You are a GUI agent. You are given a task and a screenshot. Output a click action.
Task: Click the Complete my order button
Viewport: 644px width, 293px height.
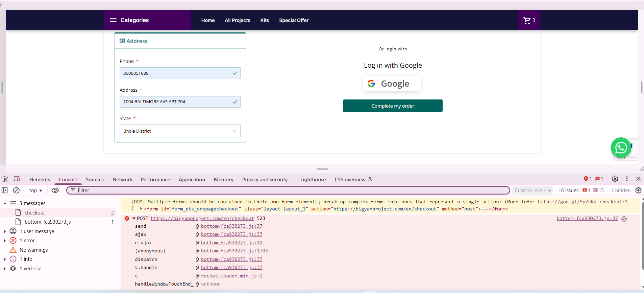(393, 106)
